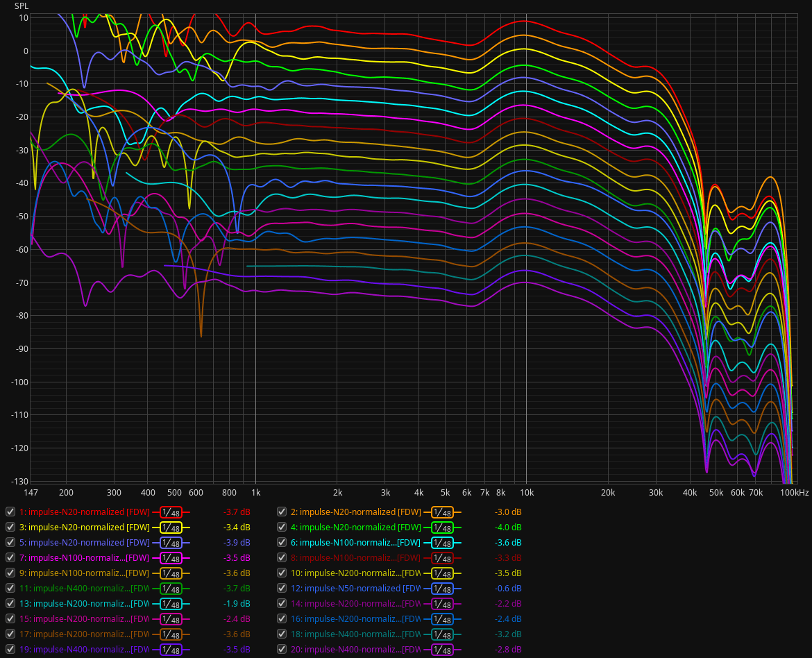Click the 1/48 smoothing icon of trace 14
This screenshot has width=812, height=658.
coord(442,604)
